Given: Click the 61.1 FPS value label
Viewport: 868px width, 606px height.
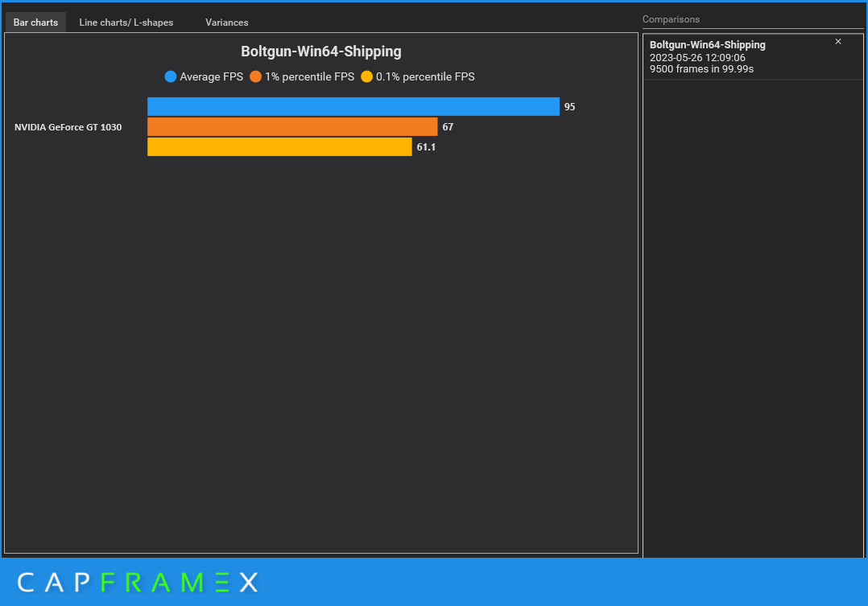Looking at the screenshot, I should pyautogui.click(x=426, y=147).
